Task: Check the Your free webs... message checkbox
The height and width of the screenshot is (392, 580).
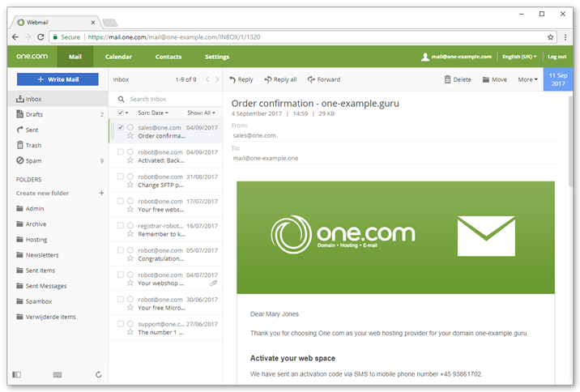Action: [121, 201]
